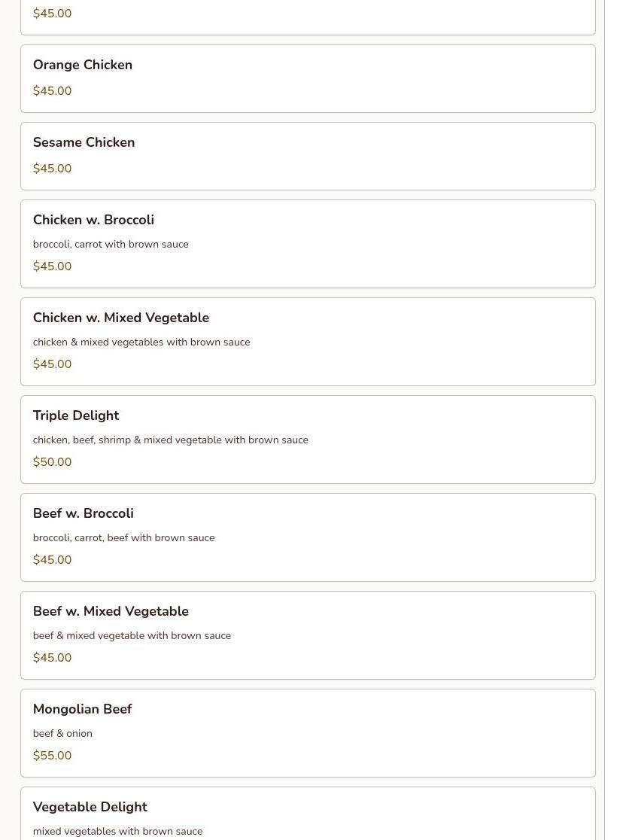The height and width of the screenshot is (840, 620).
Task: Select the Triple Delight menu item
Action: (x=76, y=415)
